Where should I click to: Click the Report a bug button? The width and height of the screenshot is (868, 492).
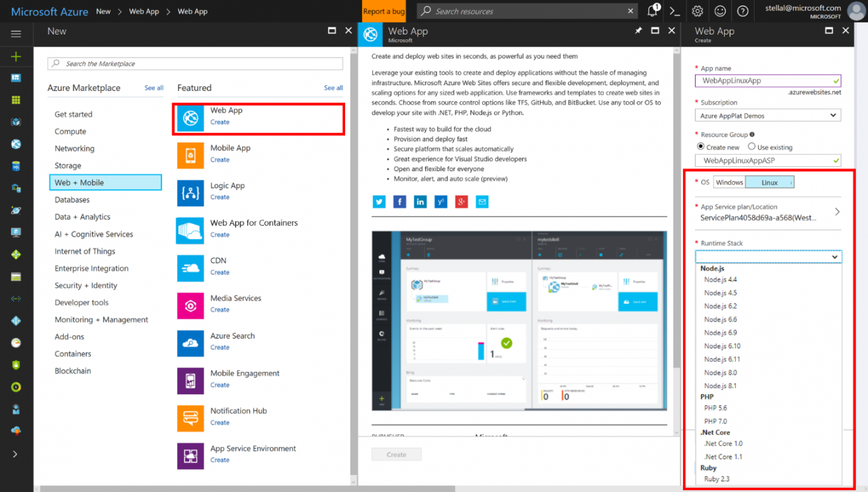click(x=384, y=11)
